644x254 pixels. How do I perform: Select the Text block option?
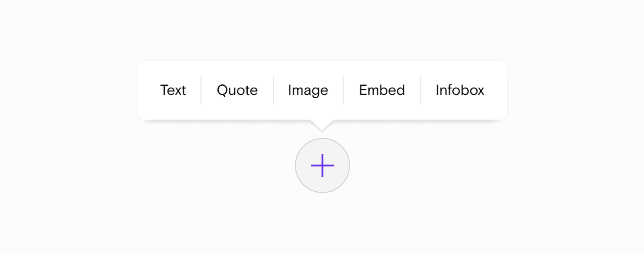[x=173, y=90]
